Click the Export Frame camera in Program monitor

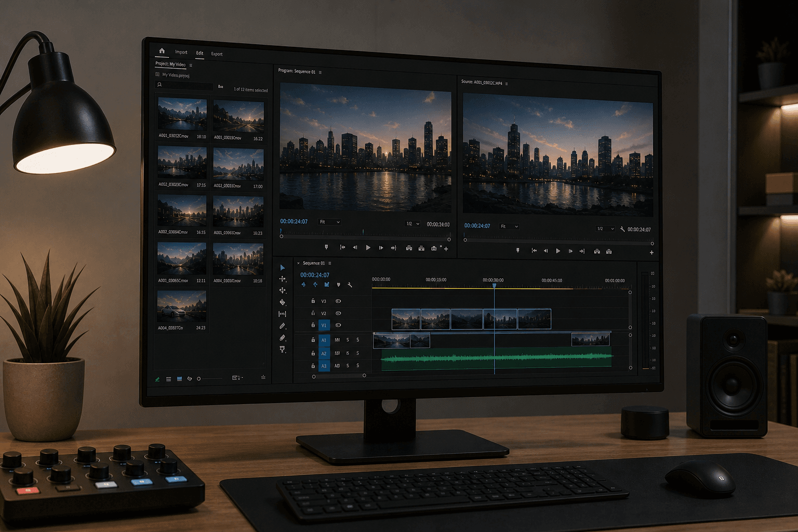coord(434,248)
